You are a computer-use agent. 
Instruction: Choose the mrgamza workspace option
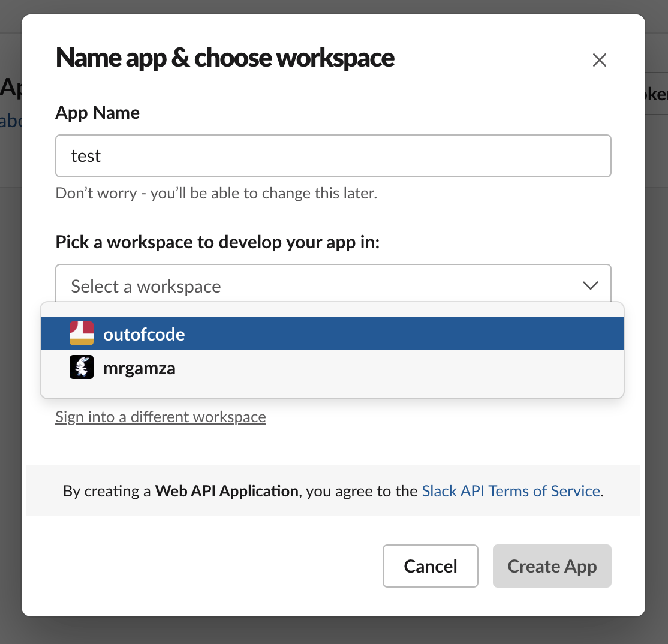click(x=332, y=367)
